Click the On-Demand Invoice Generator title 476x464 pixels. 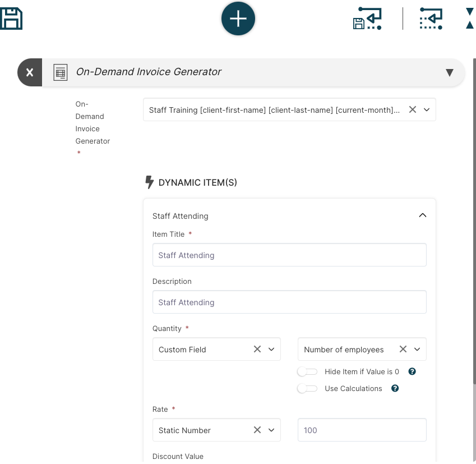point(149,72)
